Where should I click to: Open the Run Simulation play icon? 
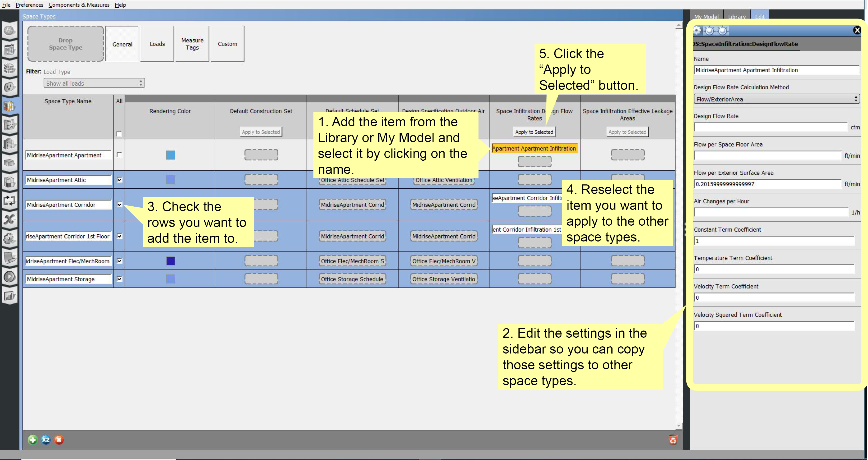(10, 277)
